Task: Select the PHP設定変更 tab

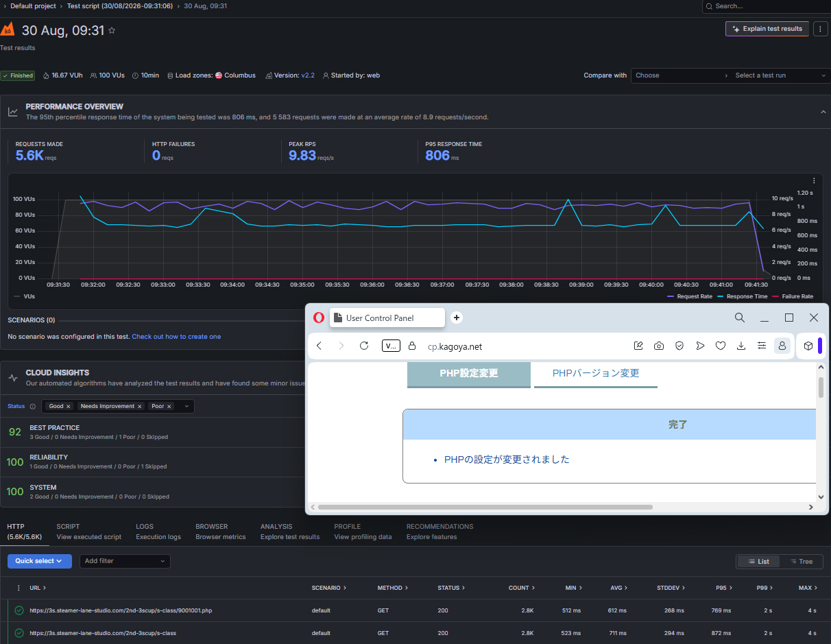Action: 469,374
